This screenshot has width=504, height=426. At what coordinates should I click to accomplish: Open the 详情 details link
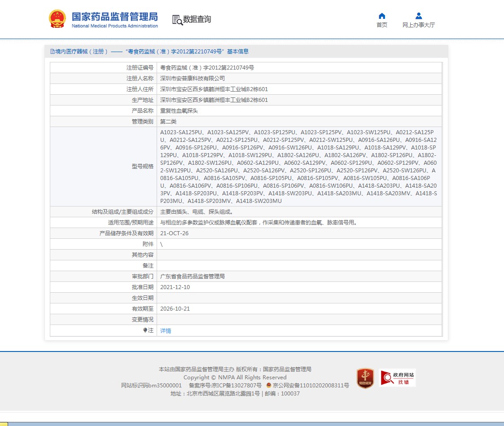pos(166,331)
